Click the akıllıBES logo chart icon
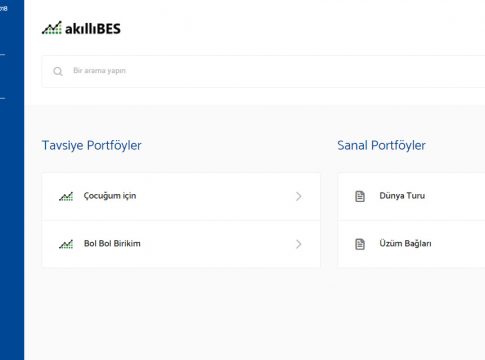Screen dimensions: 485x360 [x=52, y=28]
